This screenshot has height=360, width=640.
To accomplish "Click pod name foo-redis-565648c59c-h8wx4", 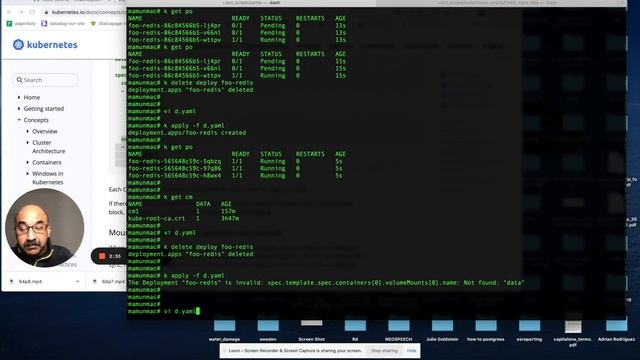I will click(x=174, y=176).
